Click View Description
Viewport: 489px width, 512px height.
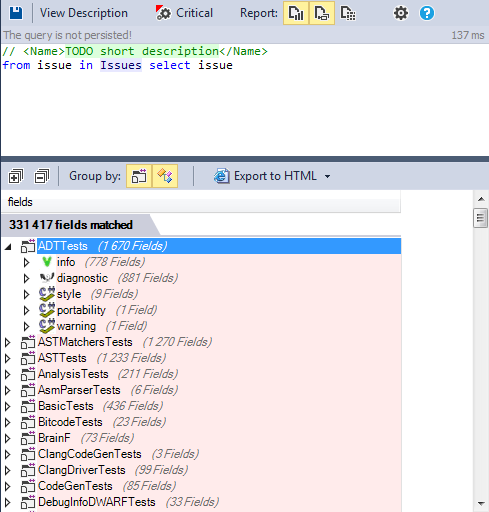pos(84,13)
